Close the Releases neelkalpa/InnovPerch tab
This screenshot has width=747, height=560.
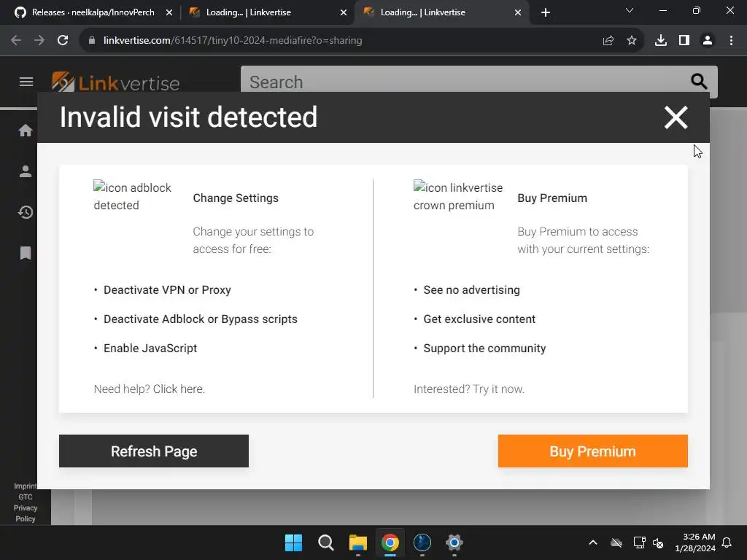click(169, 12)
